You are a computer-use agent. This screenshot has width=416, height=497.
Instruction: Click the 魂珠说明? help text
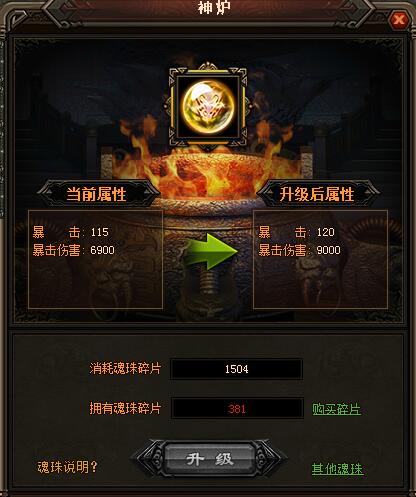(x=67, y=467)
